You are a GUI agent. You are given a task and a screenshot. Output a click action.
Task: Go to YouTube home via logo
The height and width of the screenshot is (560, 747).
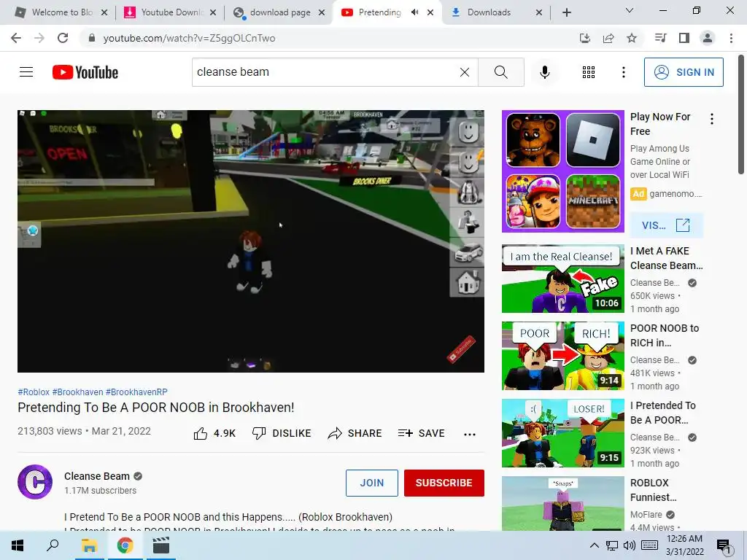tap(85, 72)
